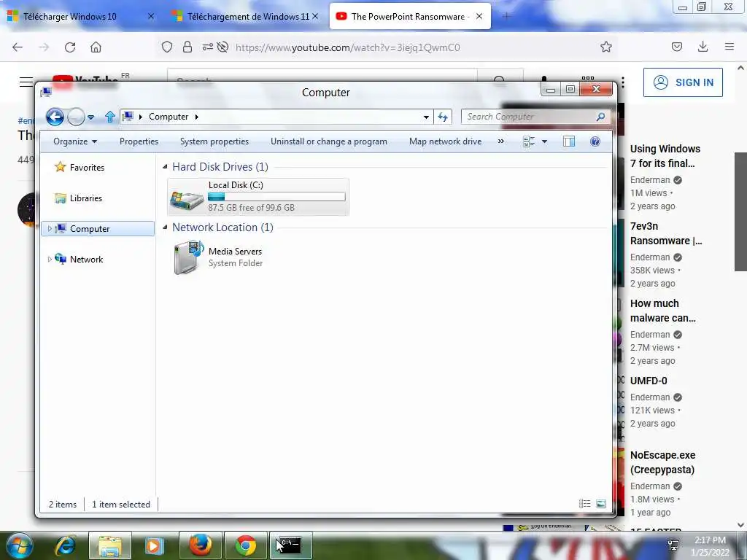Open the YouTube hamburger guide menu
This screenshot has height=560, width=747.
pos(26,82)
